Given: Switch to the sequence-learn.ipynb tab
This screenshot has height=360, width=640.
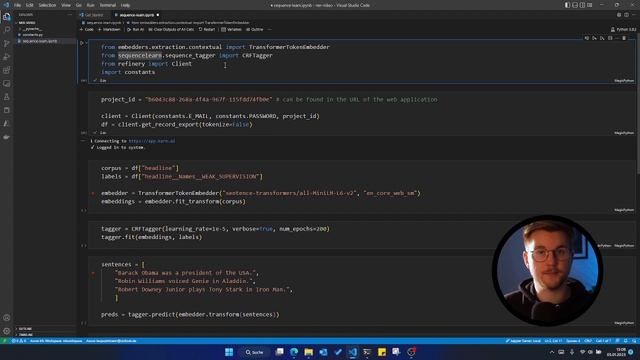Looking at the screenshot, I should [x=137, y=15].
